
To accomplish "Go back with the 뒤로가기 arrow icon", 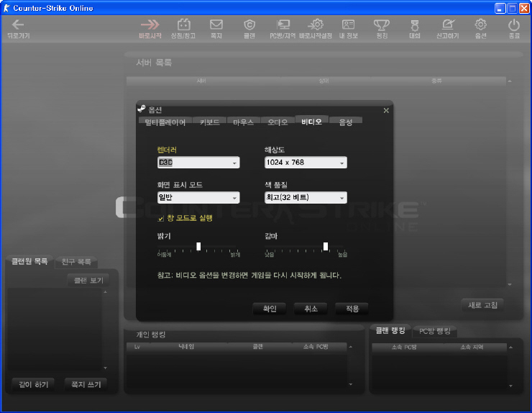I will click(x=18, y=24).
